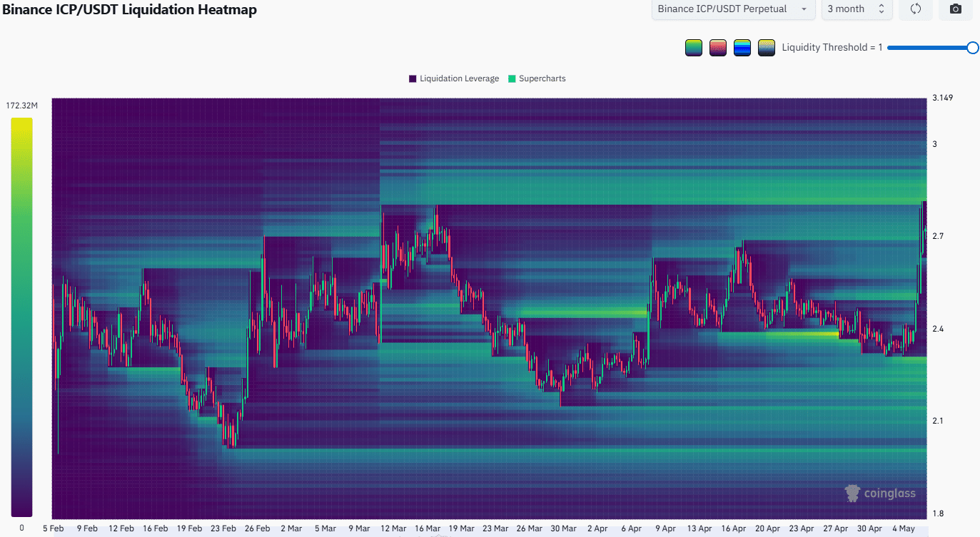This screenshot has height=537, width=980.
Task: Select the pink-purple color scheme swatch
Action: click(x=718, y=48)
